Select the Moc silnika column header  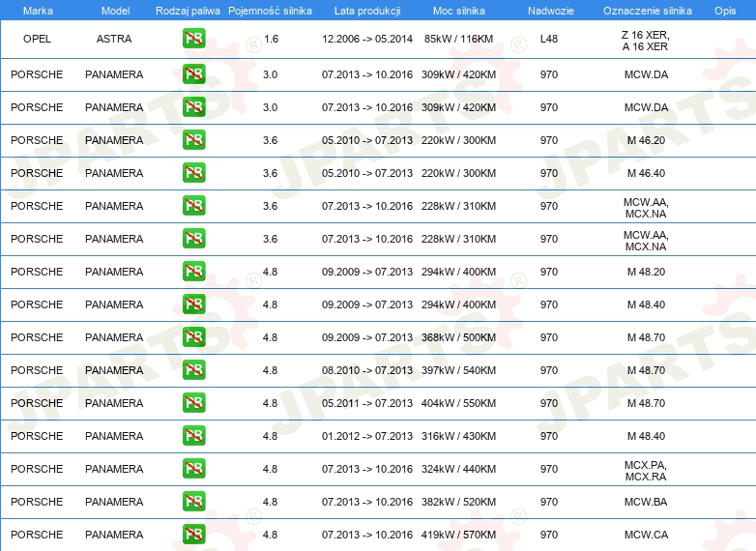(459, 10)
